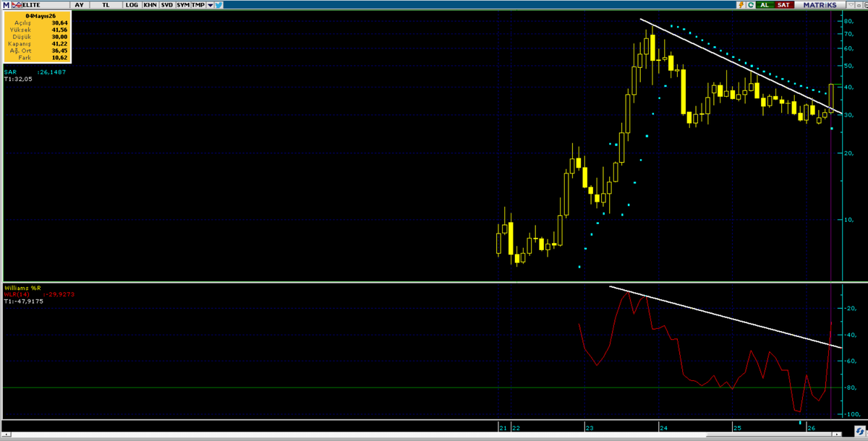Click the TMP template button
Screen dimensions: 868x441
pos(198,5)
